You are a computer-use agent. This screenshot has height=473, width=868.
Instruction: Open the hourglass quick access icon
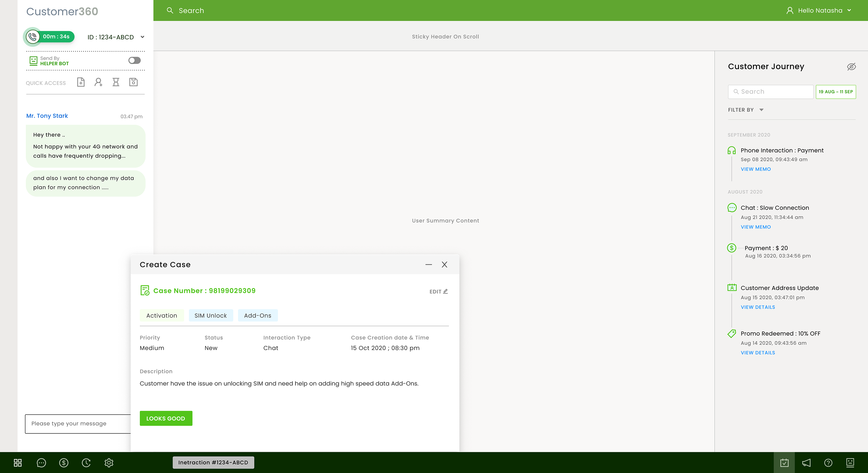(x=116, y=82)
